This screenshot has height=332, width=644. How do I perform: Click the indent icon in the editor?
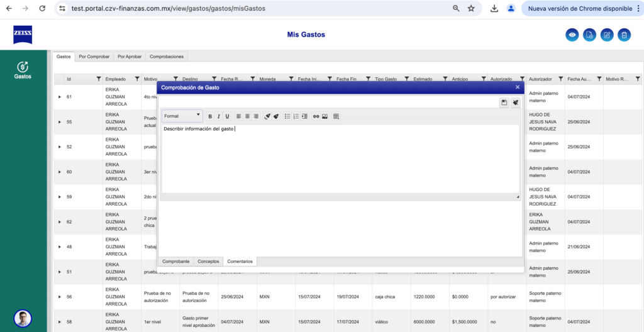pos(304,116)
